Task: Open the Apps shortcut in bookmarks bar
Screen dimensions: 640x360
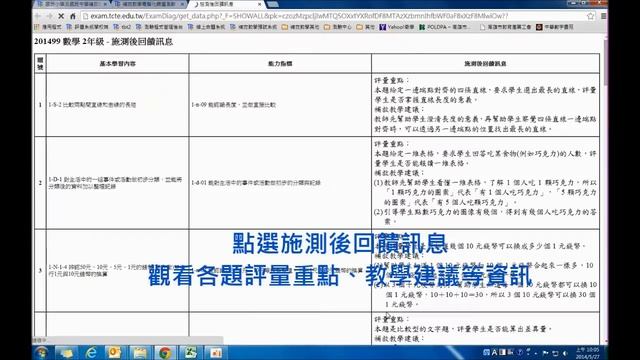Action: [x=48, y=27]
